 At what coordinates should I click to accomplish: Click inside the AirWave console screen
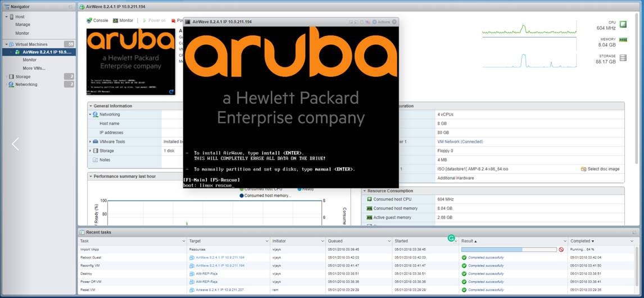(x=291, y=107)
